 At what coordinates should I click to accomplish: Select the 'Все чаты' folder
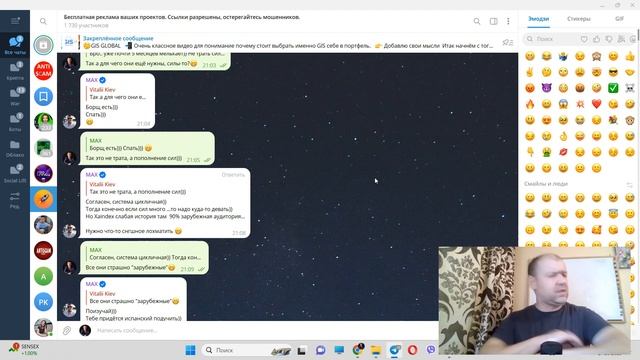click(15, 45)
